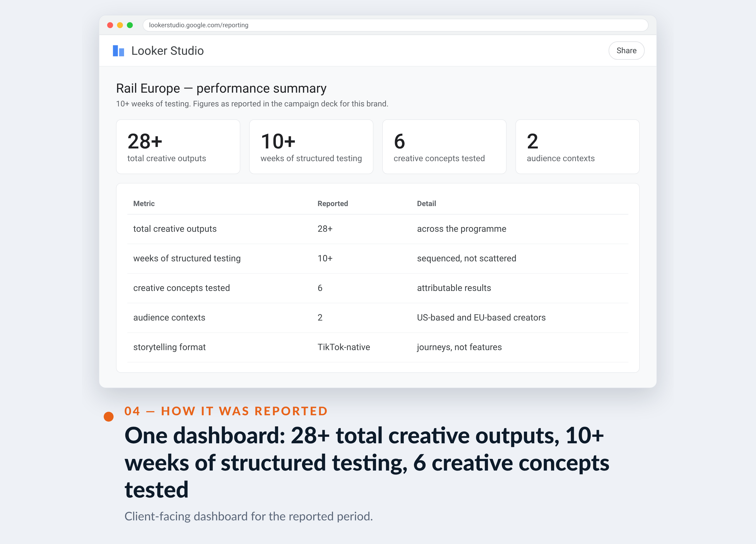Click the 10+ scorecard value
Image resolution: width=756 pixels, height=544 pixels.
278,141
